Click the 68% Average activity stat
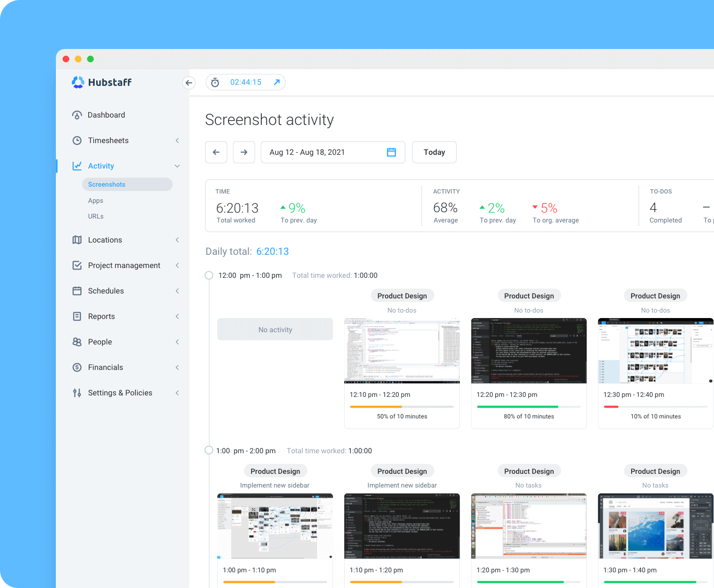Image resolution: width=714 pixels, height=588 pixels. pos(446,213)
